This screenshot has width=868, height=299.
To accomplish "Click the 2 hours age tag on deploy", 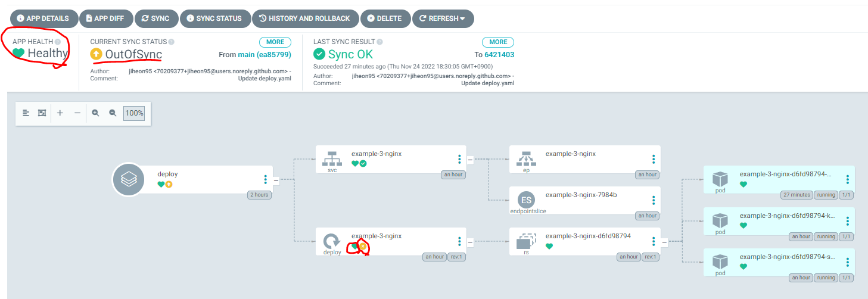I will (259, 195).
